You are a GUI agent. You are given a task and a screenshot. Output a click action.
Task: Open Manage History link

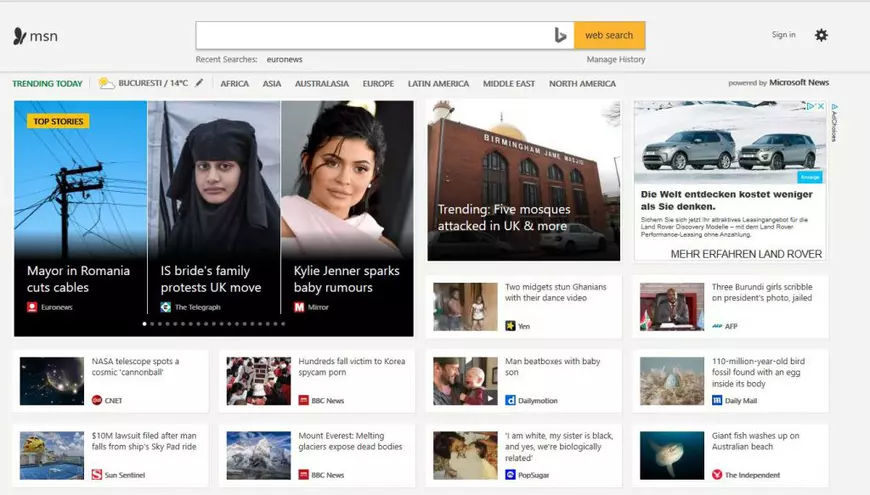[x=616, y=59]
